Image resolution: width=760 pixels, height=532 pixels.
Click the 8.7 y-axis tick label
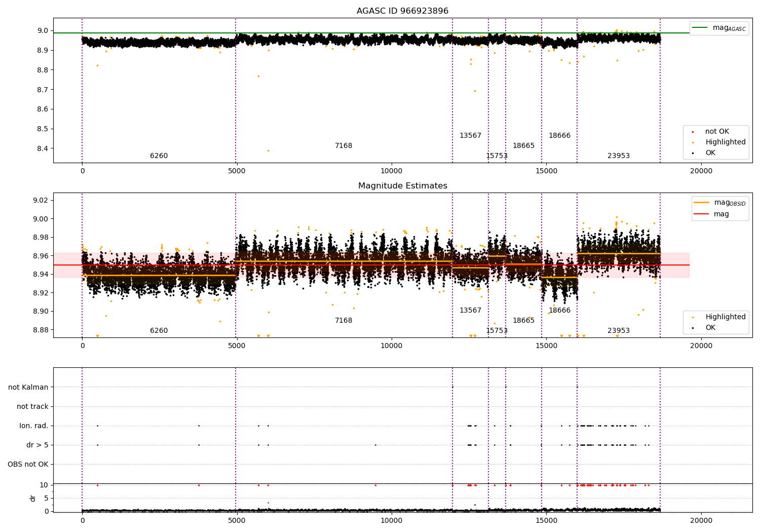coord(43,90)
